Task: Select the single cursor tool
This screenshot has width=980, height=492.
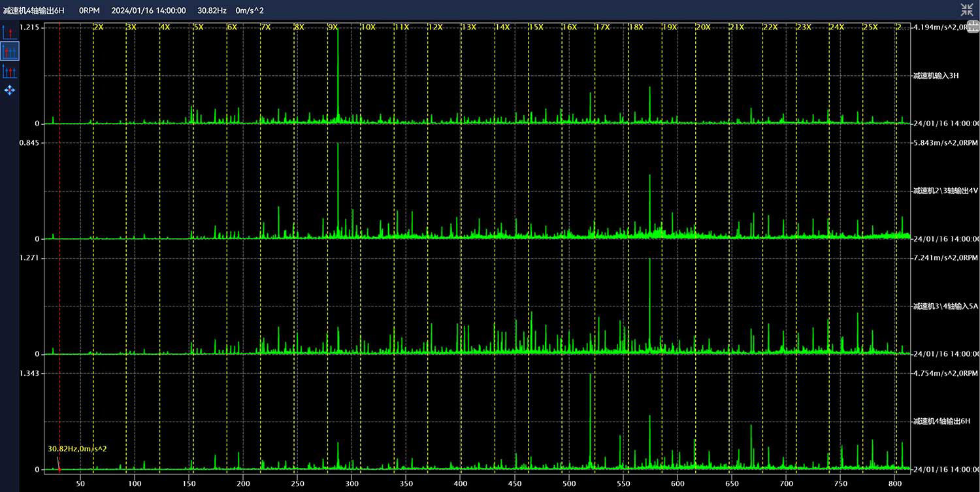Action: pyautogui.click(x=9, y=33)
